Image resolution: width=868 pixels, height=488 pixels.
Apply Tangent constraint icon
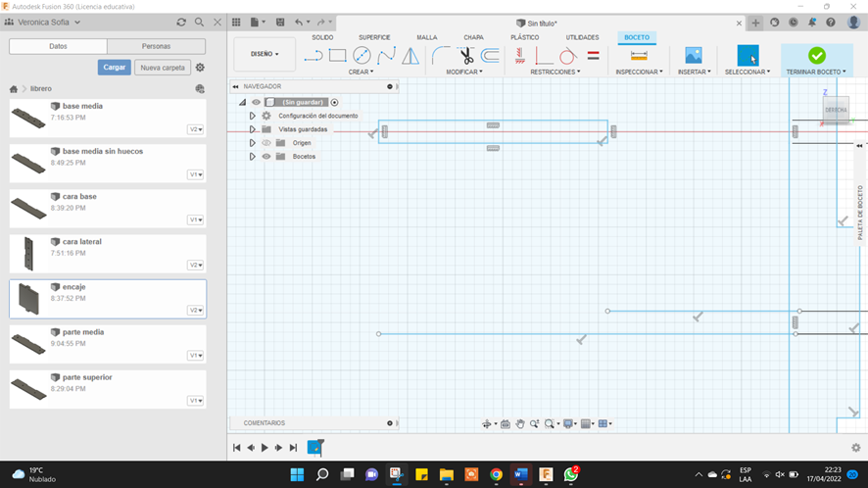[x=568, y=56]
